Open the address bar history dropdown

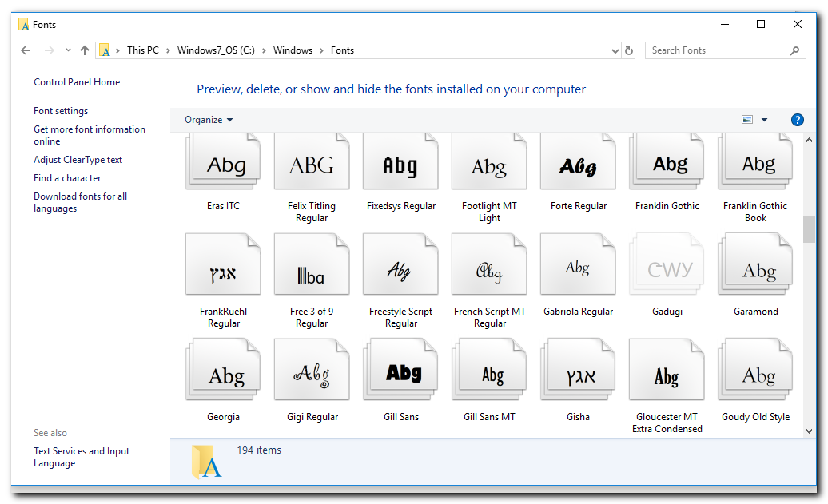[615, 50]
